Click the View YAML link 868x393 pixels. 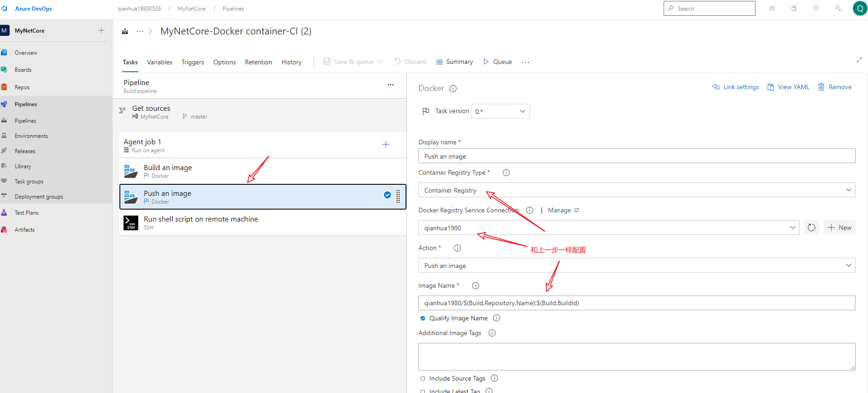coord(789,87)
